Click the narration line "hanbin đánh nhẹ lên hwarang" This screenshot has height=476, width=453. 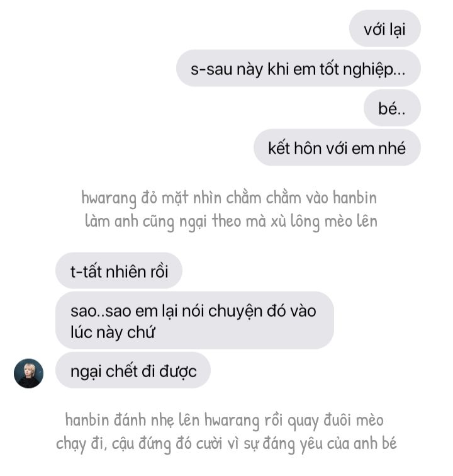pyautogui.click(x=225, y=421)
